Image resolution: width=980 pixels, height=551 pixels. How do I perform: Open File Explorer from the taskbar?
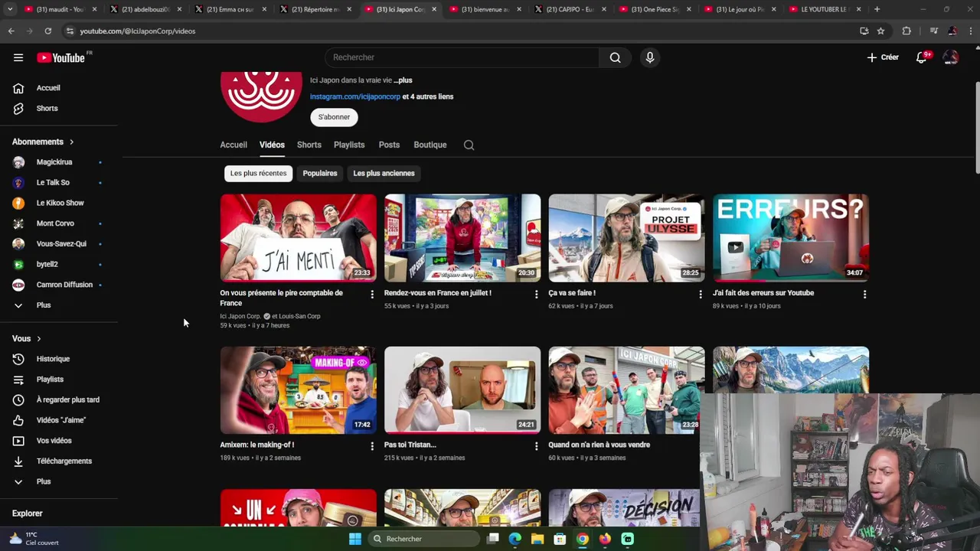[537, 539]
